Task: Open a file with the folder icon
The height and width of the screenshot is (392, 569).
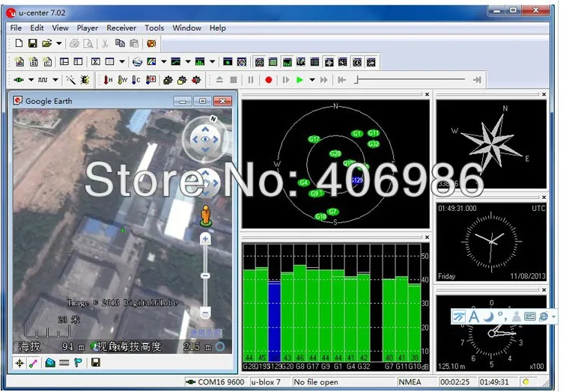Action: pyautogui.click(x=47, y=43)
